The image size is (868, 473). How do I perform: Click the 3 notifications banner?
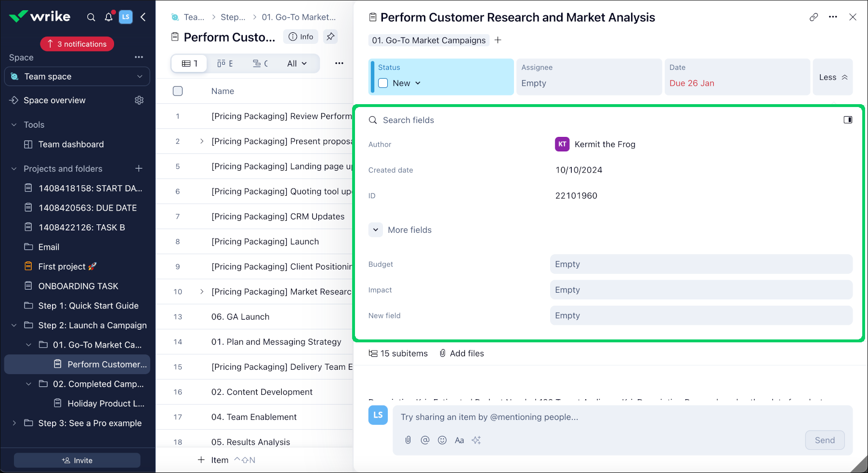click(x=77, y=44)
